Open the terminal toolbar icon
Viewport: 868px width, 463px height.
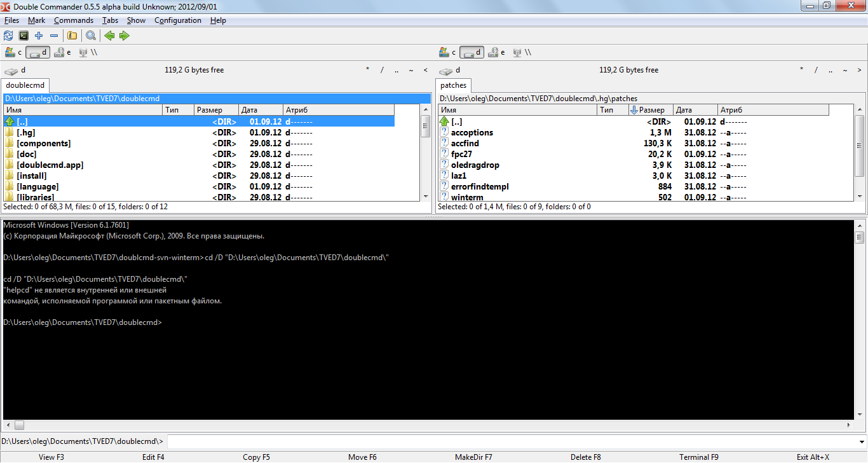(24, 36)
